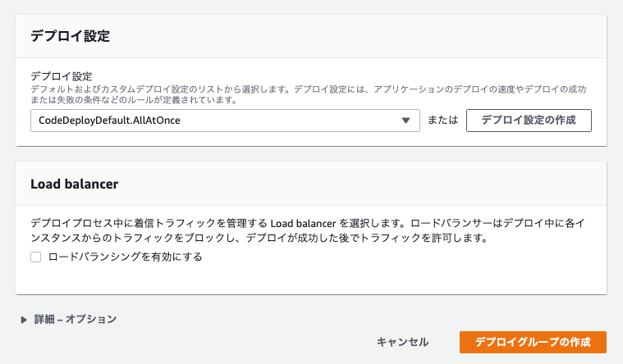Click the orange デプロイグループの作成 button
This screenshot has height=364, width=623.
(x=533, y=342)
